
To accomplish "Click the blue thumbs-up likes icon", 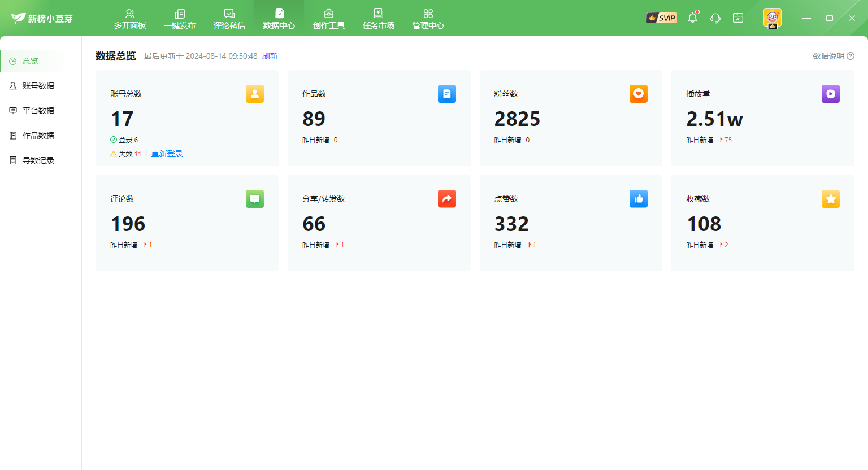I will (x=638, y=199).
